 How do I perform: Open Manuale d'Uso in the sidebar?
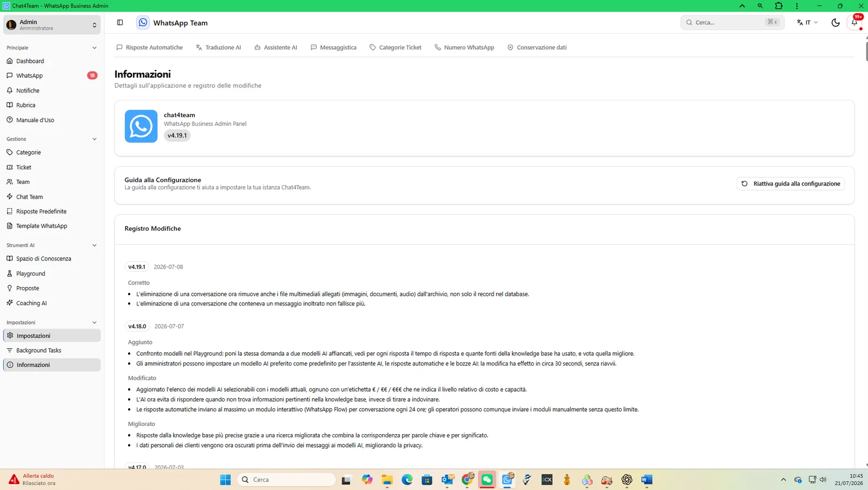click(x=52, y=120)
